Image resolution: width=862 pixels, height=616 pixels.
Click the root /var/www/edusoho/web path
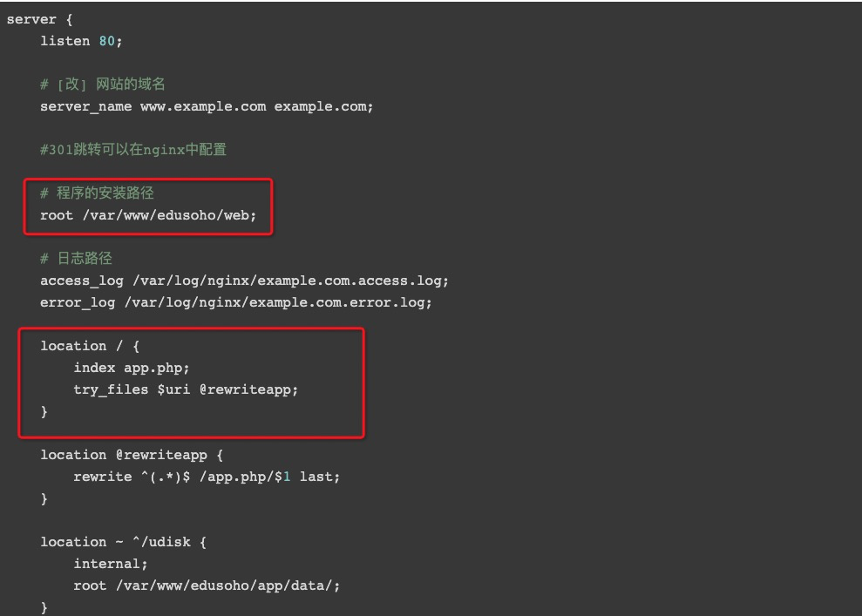tap(148, 215)
